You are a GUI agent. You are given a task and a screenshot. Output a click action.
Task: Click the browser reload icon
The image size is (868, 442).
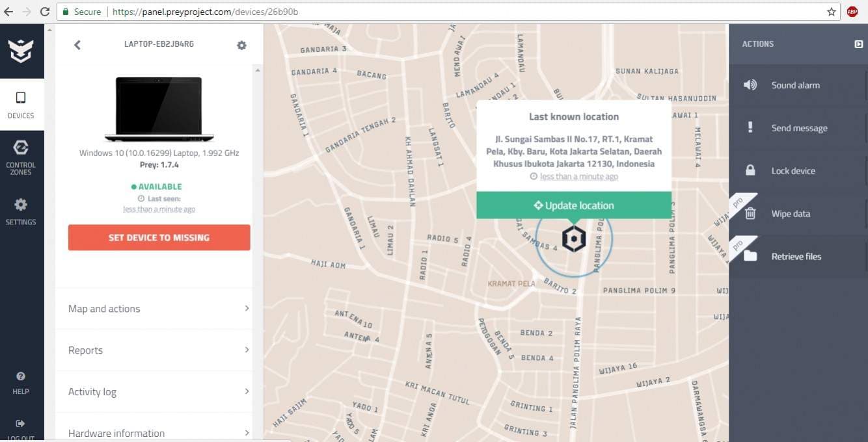(x=45, y=12)
